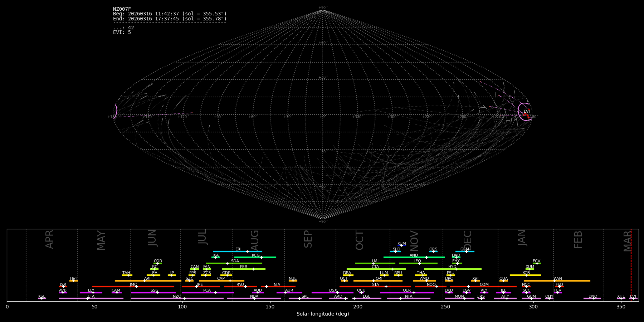644x322 pixels.
Task: Click the DRA shower label
Action: [x=347, y=273]
